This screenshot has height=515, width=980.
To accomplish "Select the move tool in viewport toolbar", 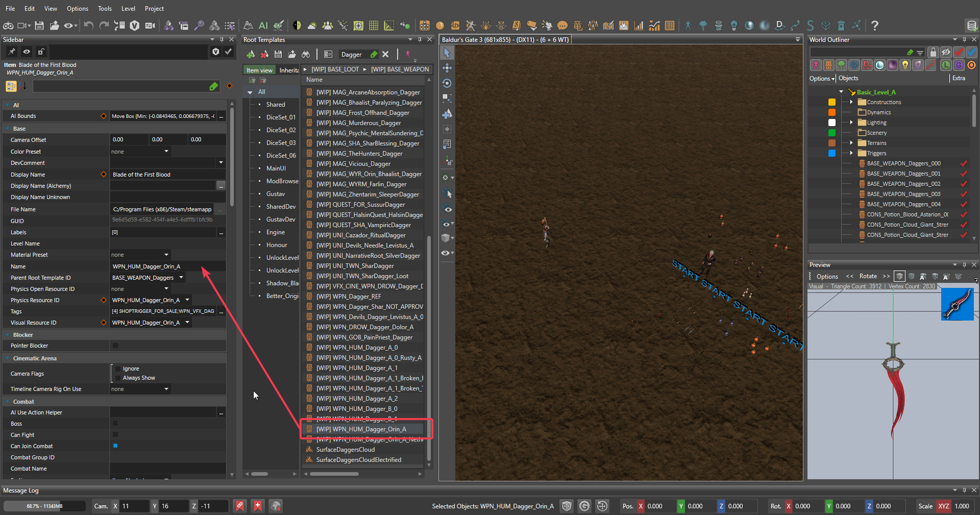I will tap(447, 68).
